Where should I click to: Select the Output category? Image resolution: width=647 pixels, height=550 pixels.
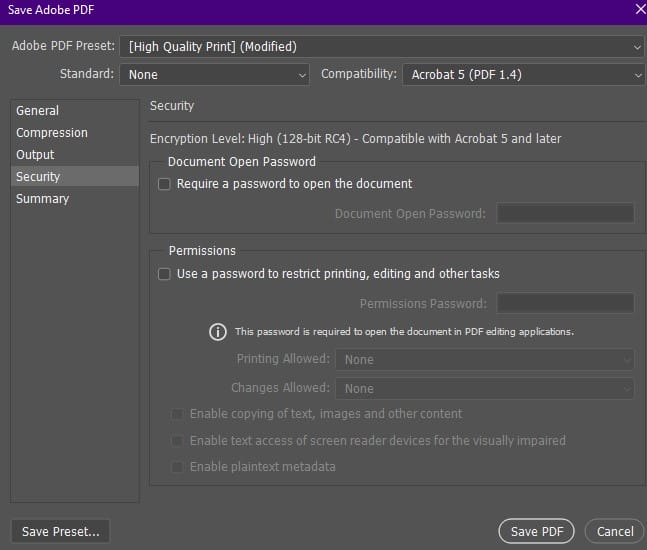click(75, 155)
